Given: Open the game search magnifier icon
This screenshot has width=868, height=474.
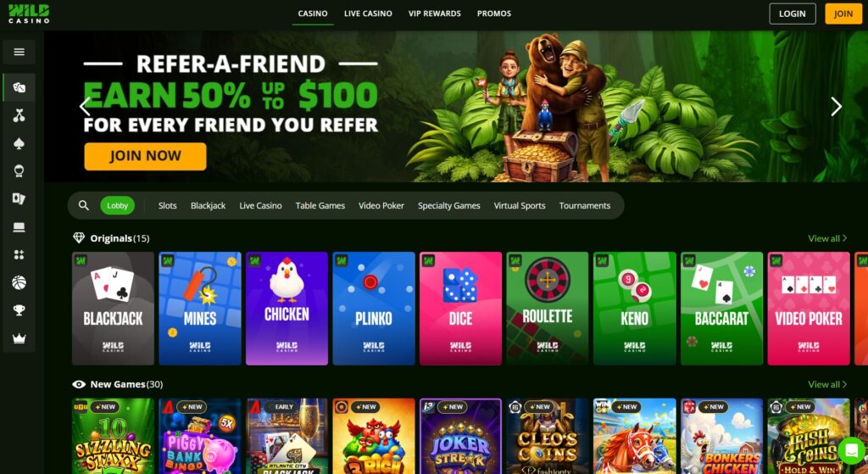Looking at the screenshot, I should point(84,205).
